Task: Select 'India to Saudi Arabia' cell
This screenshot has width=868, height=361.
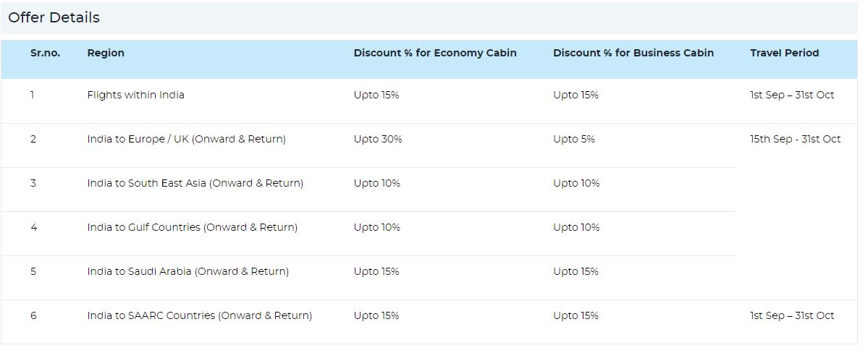Action: (187, 271)
